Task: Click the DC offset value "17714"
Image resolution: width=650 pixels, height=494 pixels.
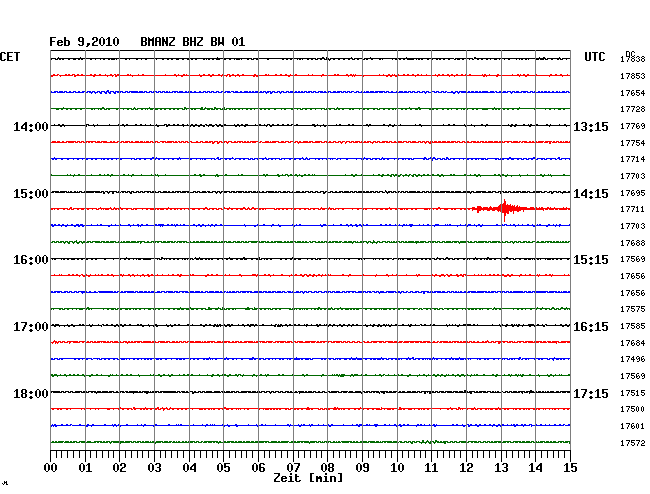Action: pyautogui.click(x=633, y=160)
